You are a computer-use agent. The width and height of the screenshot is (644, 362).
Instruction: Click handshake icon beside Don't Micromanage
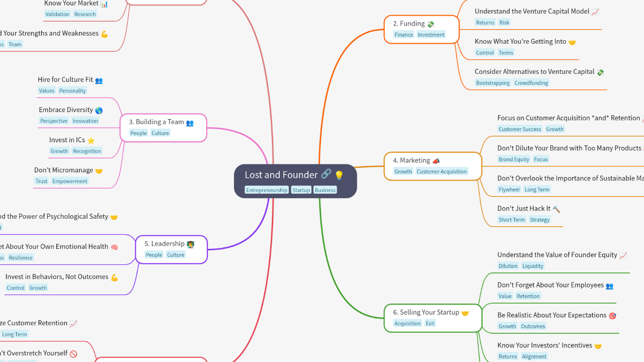pyautogui.click(x=99, y=170)
